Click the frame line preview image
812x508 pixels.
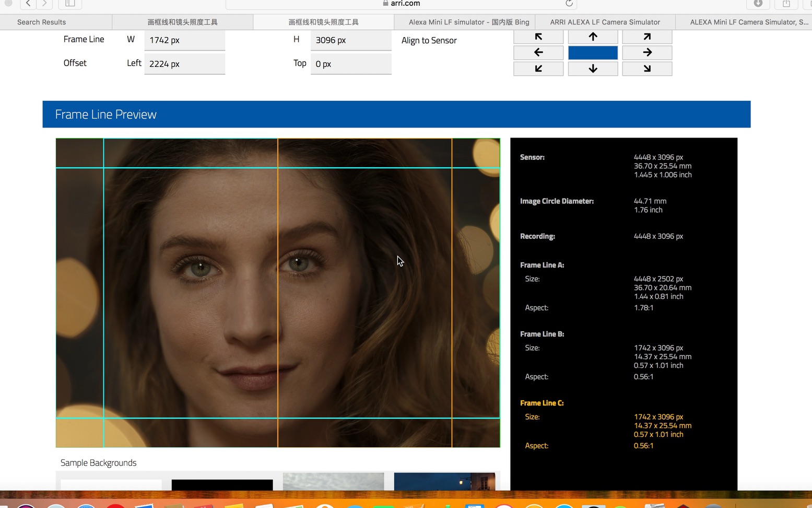(x=278, y=293)
